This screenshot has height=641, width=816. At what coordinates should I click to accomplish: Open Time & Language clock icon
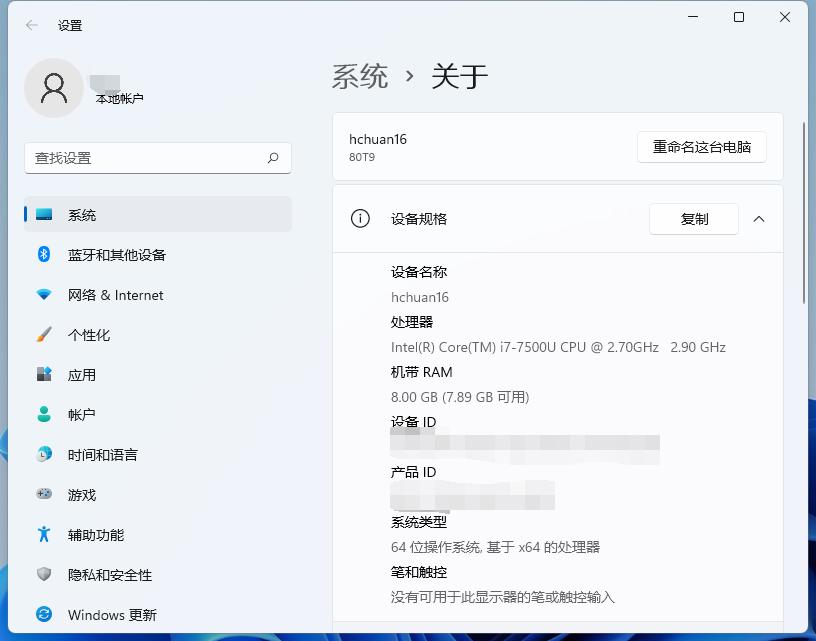42,455
